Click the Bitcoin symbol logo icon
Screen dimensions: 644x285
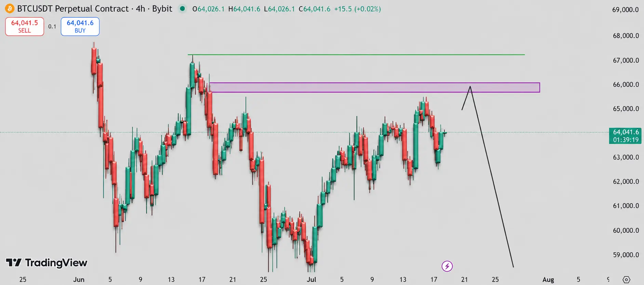click(10, 9)
